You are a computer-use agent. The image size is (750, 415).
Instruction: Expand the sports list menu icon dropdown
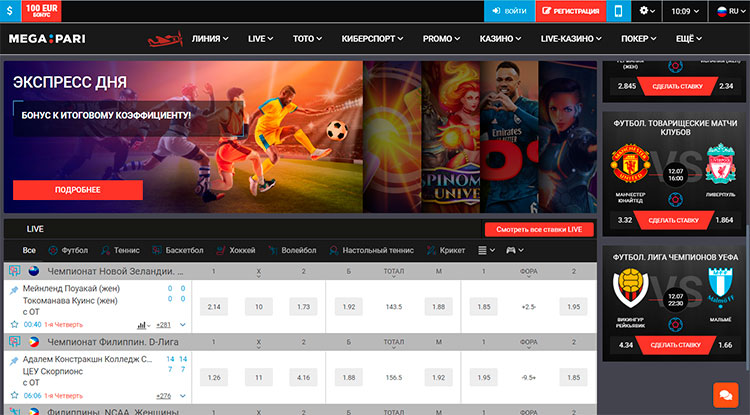pos(486,250)
